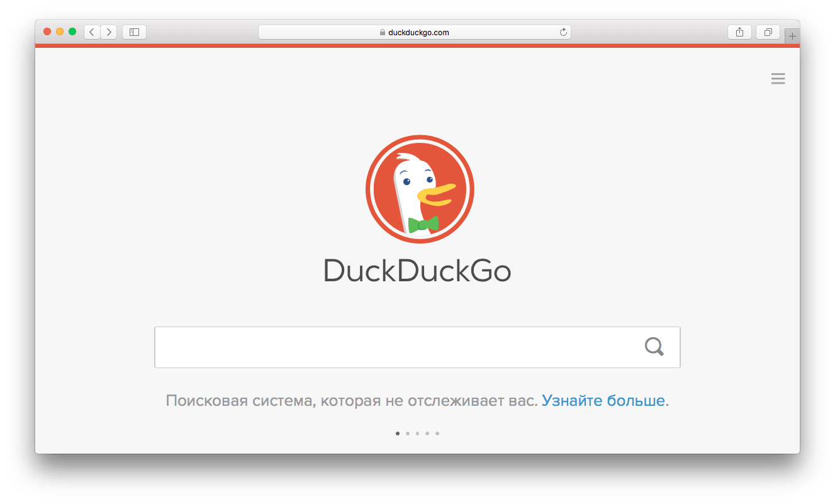Show the Safari sidebar
Image resolution: width=835 pixels, height=504 pixels.
tap(134, 32)
